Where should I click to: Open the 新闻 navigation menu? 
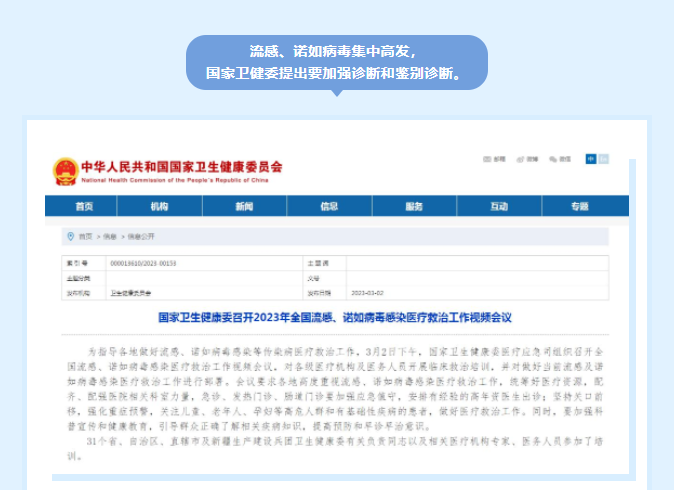(245, 206)
